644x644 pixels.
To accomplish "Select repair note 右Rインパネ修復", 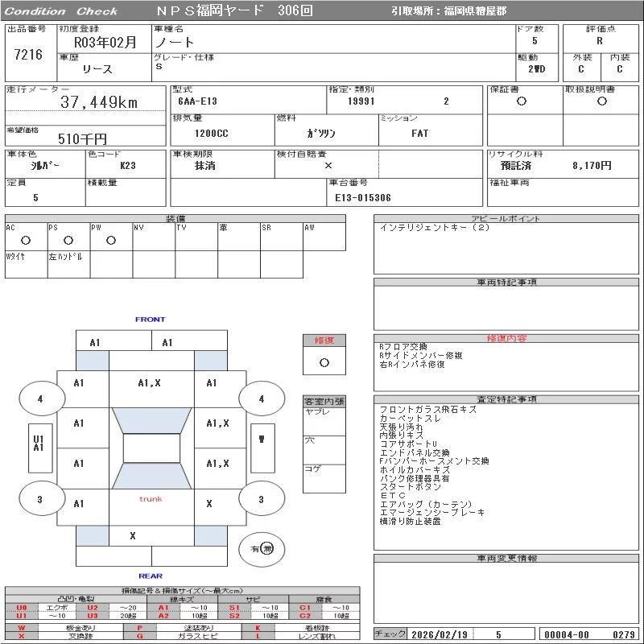I will click(412, 365).
